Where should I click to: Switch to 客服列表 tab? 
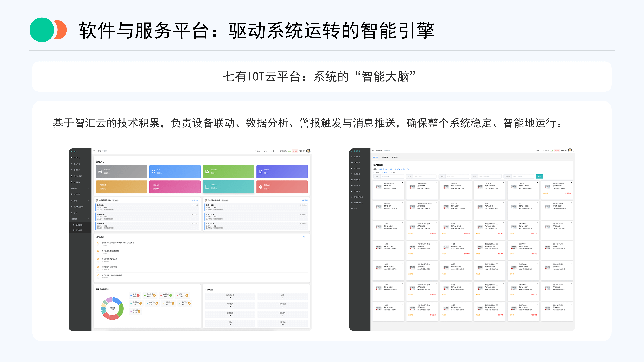[395, 157]
